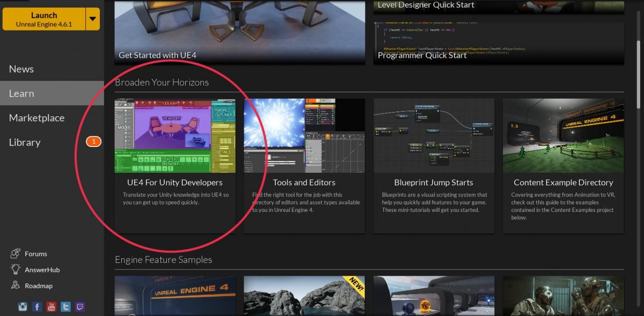Open the Content Example Directory card
The image size is (644, 316).
tap(563, 182)
